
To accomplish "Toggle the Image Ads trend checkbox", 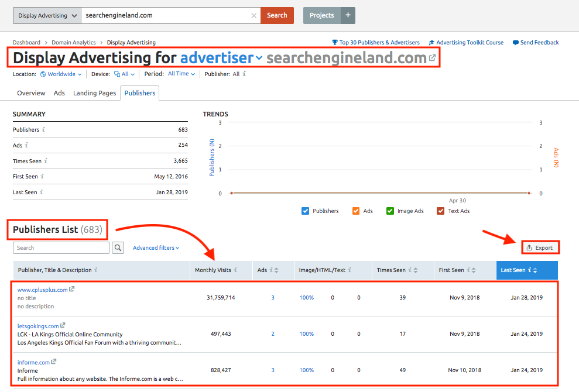I will (x=390, y=211).
